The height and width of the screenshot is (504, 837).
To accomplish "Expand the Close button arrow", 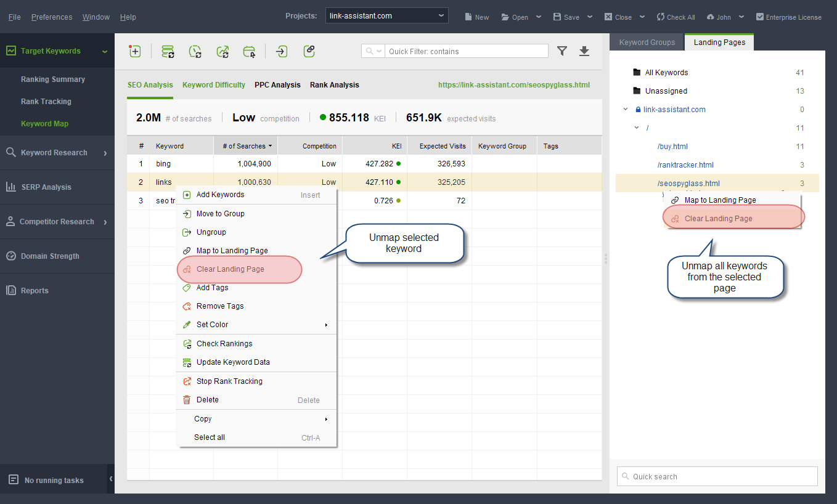I will click(642, 17).
